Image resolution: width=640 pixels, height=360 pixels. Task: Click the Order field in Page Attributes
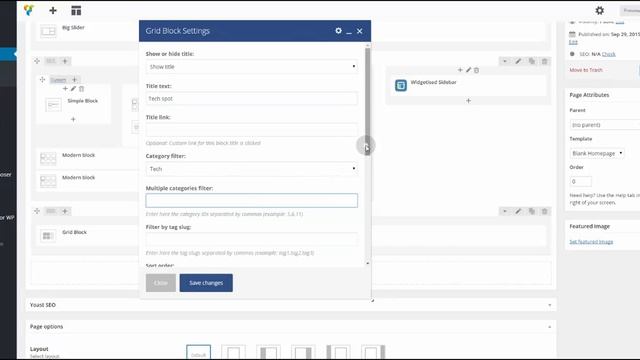(x=580, y=181)
